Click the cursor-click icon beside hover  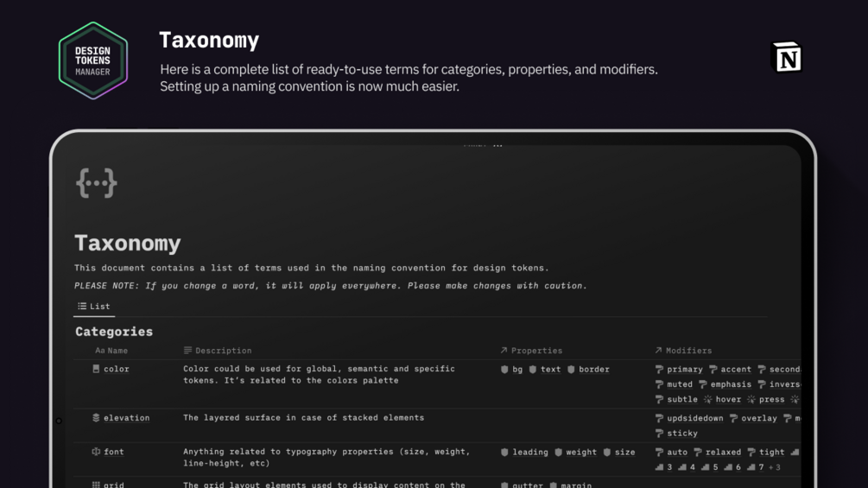point(707,399)
